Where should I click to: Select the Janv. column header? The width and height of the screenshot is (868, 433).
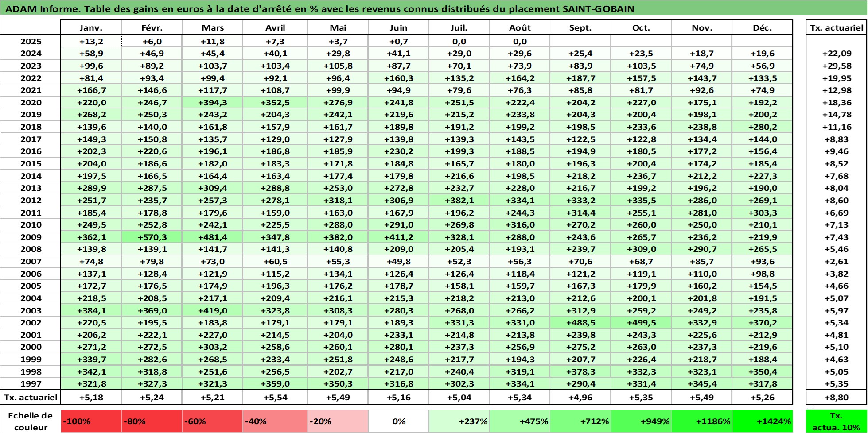(91, 27)
